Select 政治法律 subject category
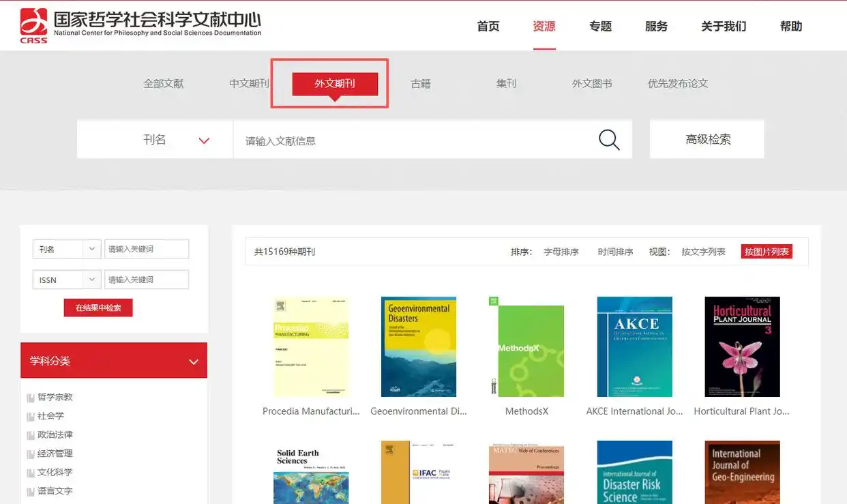The height and width of the screenshot is (504, 847). [x=55, y=434]
